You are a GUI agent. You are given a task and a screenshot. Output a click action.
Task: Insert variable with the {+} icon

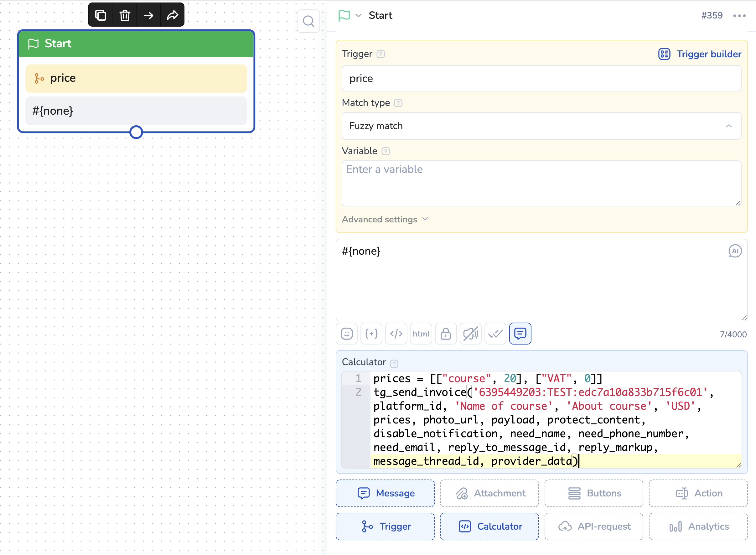tap(371, 334)
